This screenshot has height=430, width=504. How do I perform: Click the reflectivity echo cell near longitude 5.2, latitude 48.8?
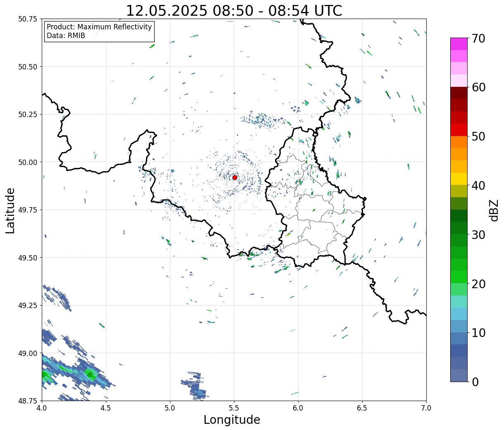point(194,387)
